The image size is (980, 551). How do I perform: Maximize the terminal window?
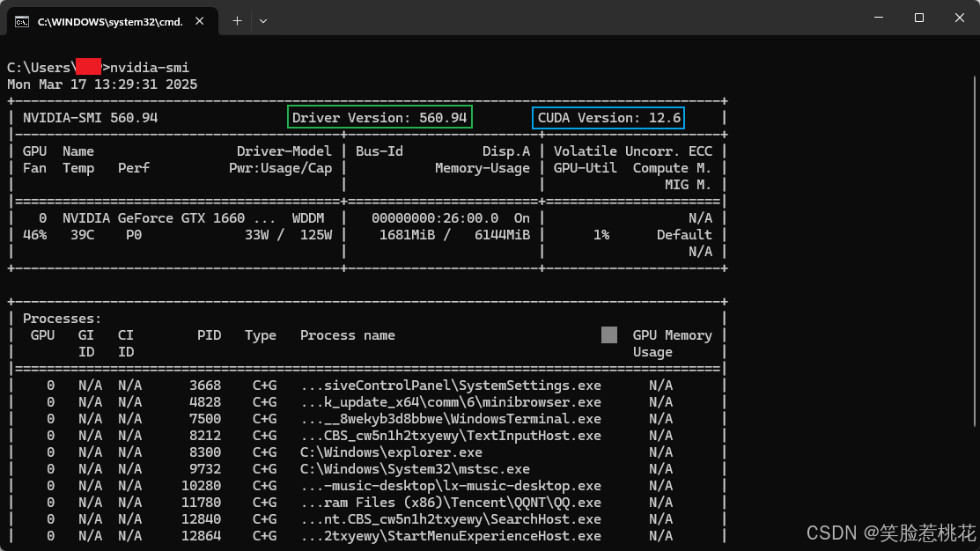click(x=918, y=18)
